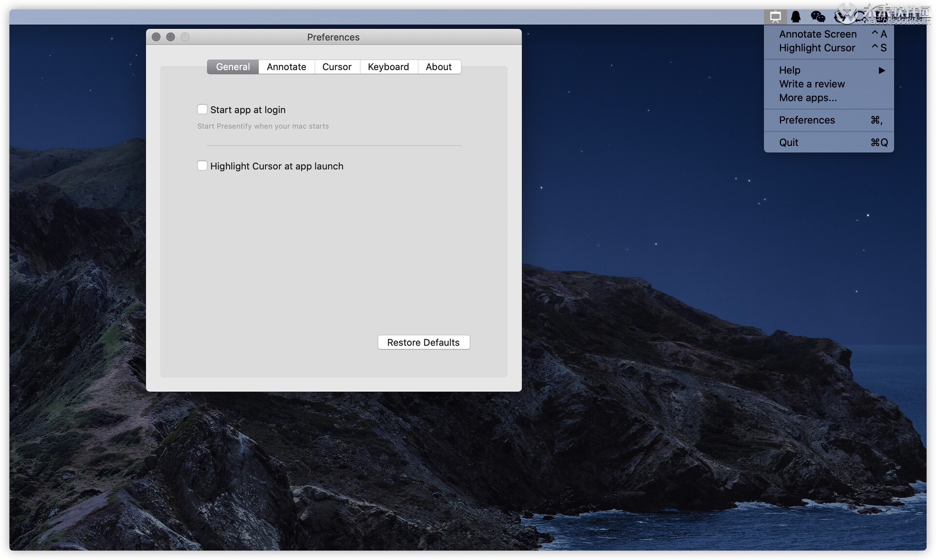The height and width of the screenshot is (560, 936).
Task: Quit Presentify from the menu
Action: (788, 142)
